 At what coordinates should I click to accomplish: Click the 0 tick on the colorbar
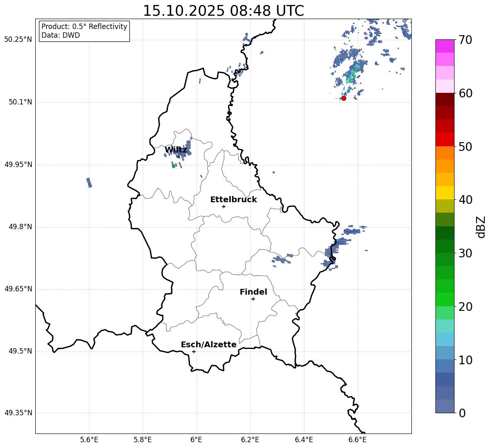[x=462, y=413]
